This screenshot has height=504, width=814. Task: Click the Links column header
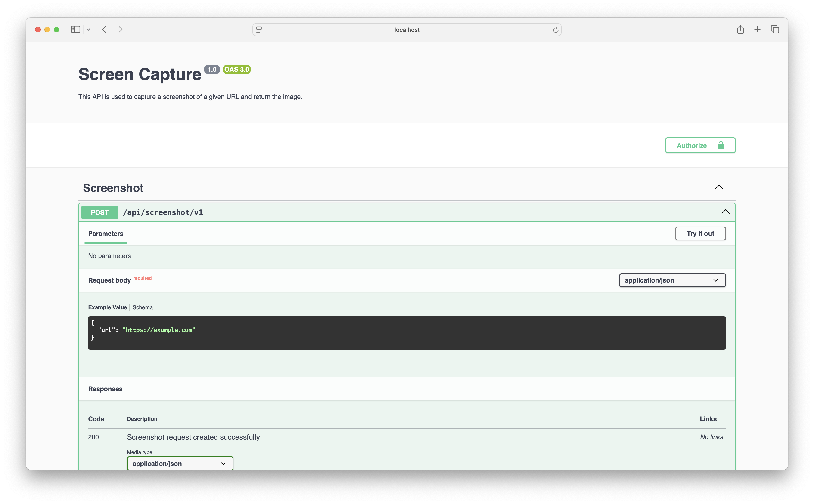coord(708,419)
